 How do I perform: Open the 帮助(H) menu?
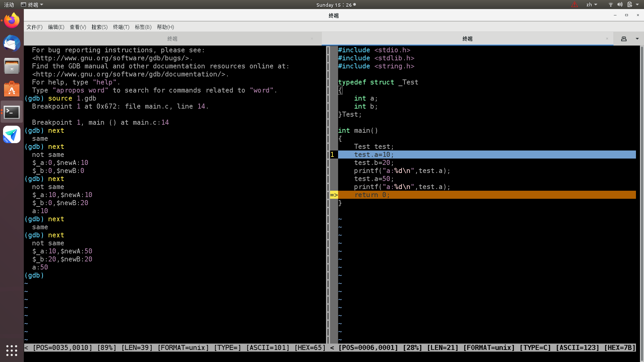click(x=165, y=27)
